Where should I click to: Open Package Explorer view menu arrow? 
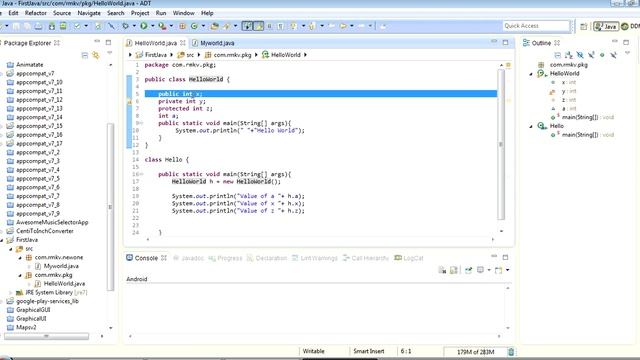point(109,53)
